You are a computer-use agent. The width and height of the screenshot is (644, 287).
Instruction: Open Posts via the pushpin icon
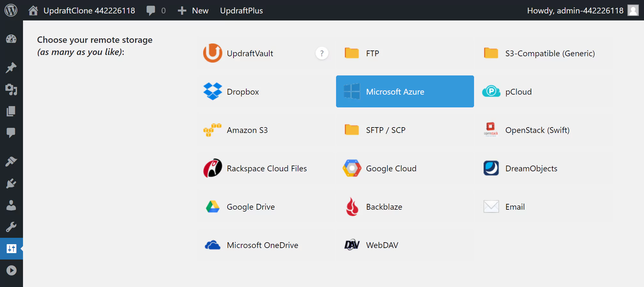(11, 67)
